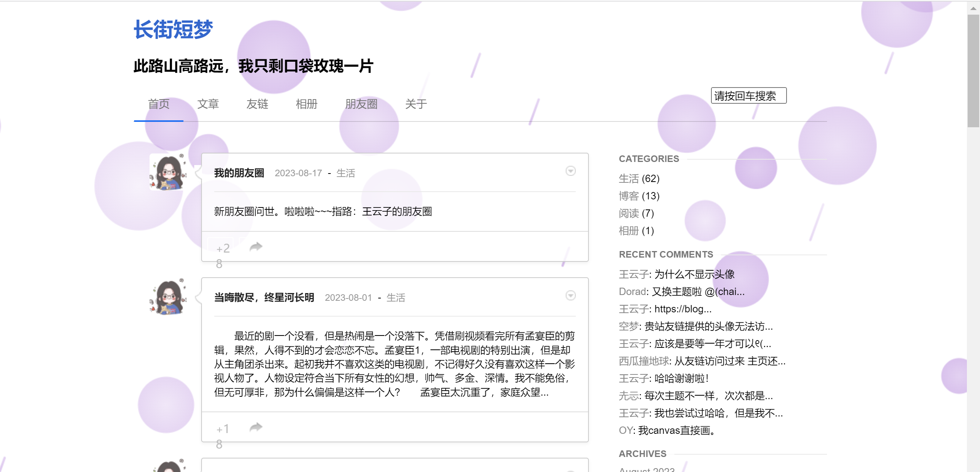Viewport: 980px width, 472px height.
Task: Open the 文章 navigation tab
Action: click(x=208, y=104)
